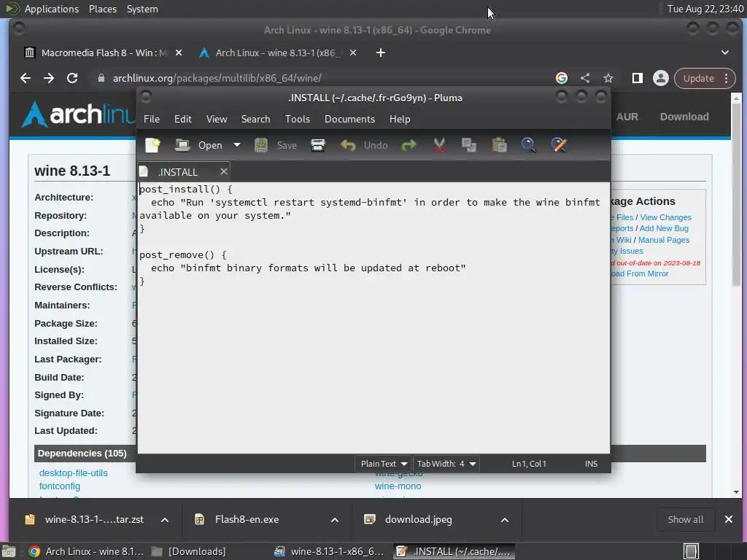Screen dimensions: 747x560
Task: Open the Plain Text syntax dropdown
Action: pyautogui.click(x=383, y=464)
